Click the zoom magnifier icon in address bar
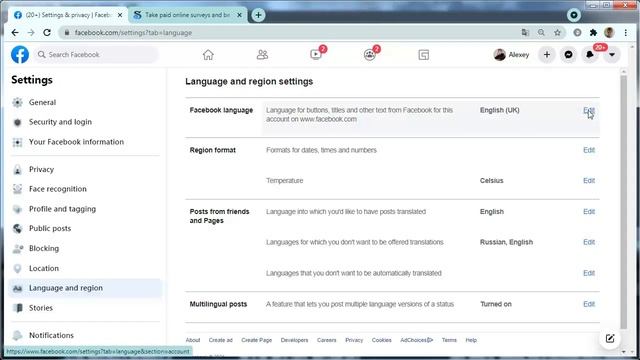Viewport: 640px width, 360px height. (541, 33)
